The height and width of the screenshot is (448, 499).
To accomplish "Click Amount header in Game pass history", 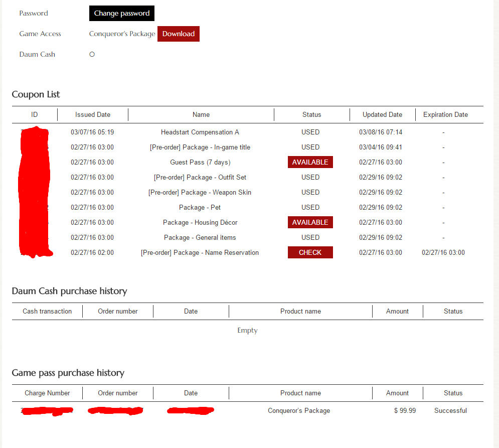I will click(397, 393).
